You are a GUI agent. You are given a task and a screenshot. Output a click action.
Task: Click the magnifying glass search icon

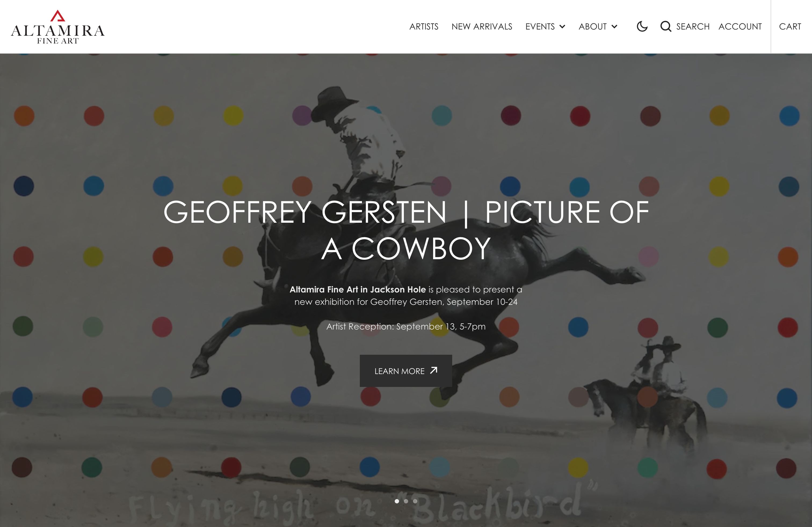[666, 27]
